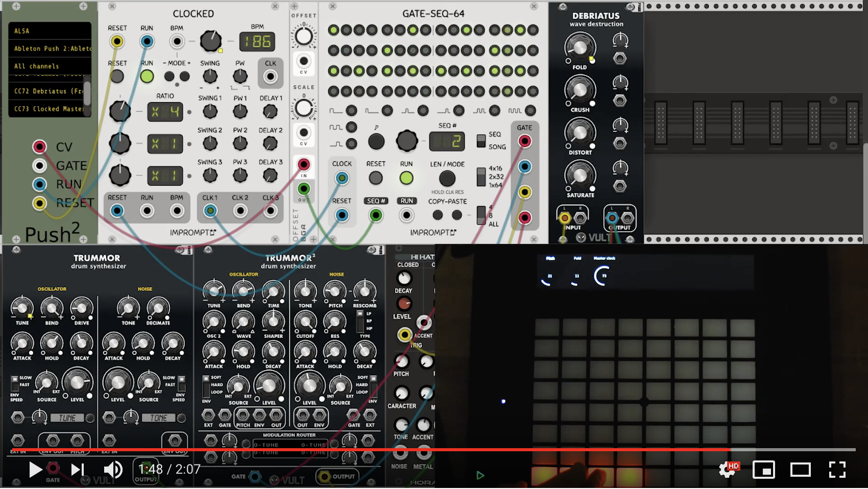The width and height of the screenshot is (868, 489).
Task: Skip to next video with the next button
Action: pyautogui.click(x=77, y=469)
